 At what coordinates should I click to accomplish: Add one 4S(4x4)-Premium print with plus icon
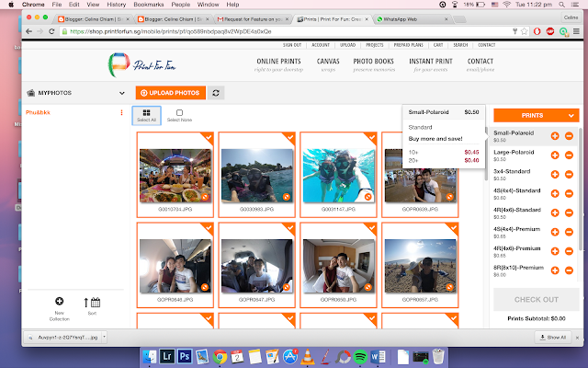[x=555, y=232]
